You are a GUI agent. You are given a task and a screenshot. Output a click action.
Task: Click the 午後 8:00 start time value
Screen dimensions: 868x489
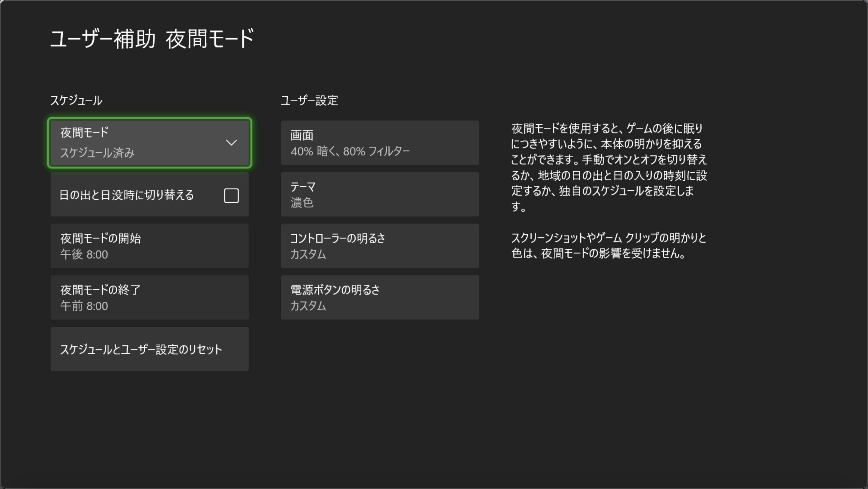click(x=84, y=254)
